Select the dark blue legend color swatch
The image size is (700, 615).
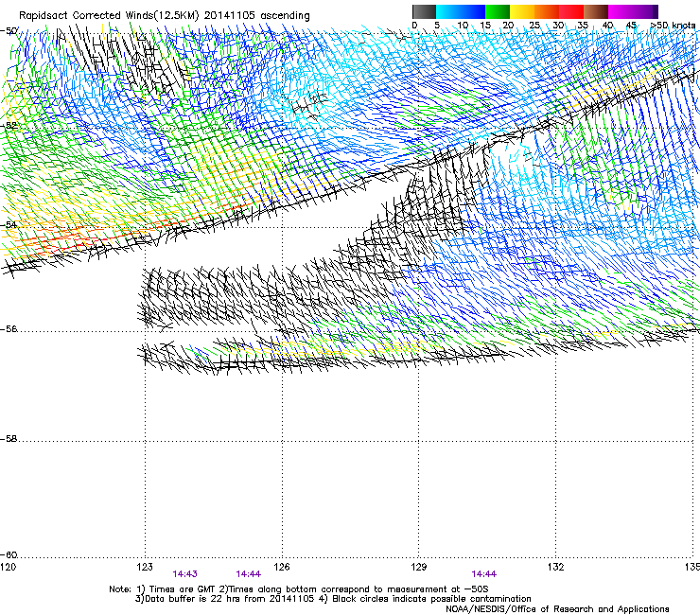pos(473,11)
